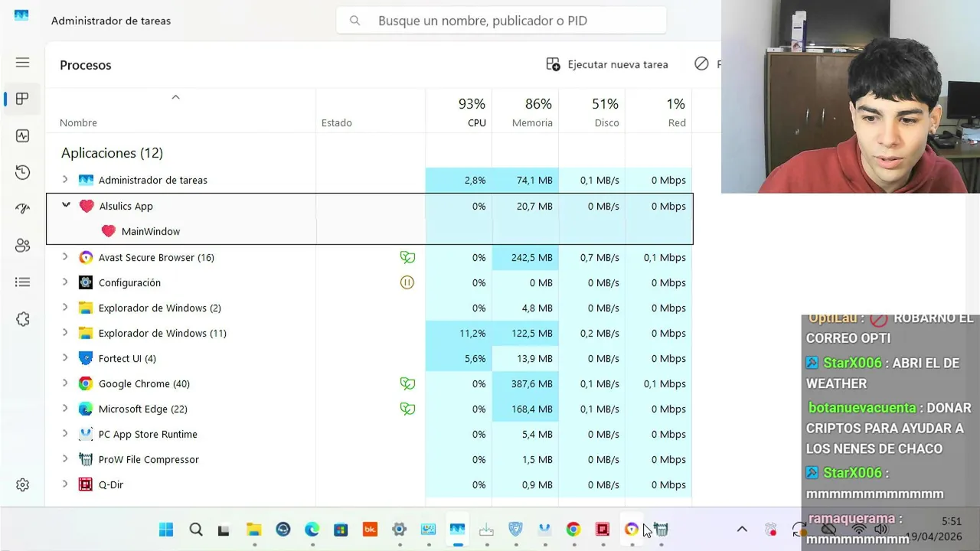This screenshot has width=980, height=551.
Task: Open Avast Secure Browser taskbar icon
Action: (632, 529)
